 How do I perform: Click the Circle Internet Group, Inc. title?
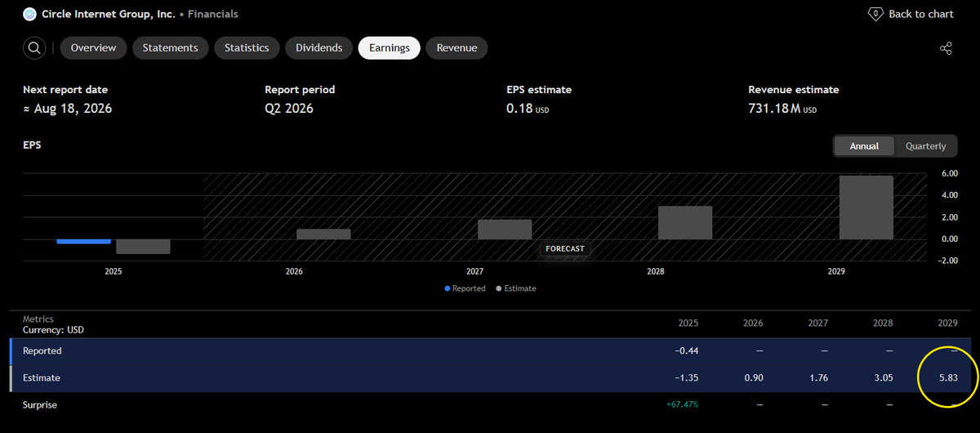point(108,14)
